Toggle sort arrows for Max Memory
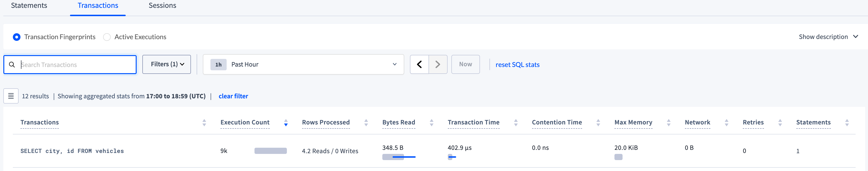 (x=668, y=123)
